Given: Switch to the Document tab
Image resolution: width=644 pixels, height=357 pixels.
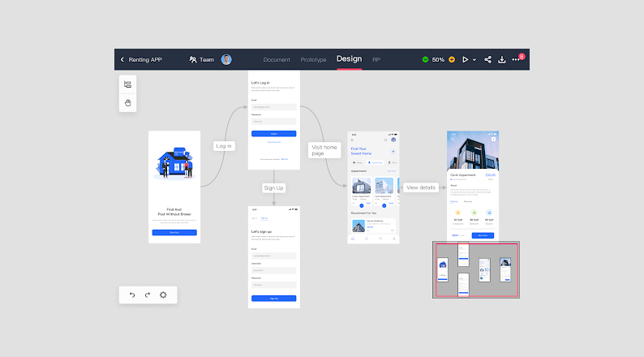Looking at the screenshot, I should pyautogui.click(x=277, y=59).
